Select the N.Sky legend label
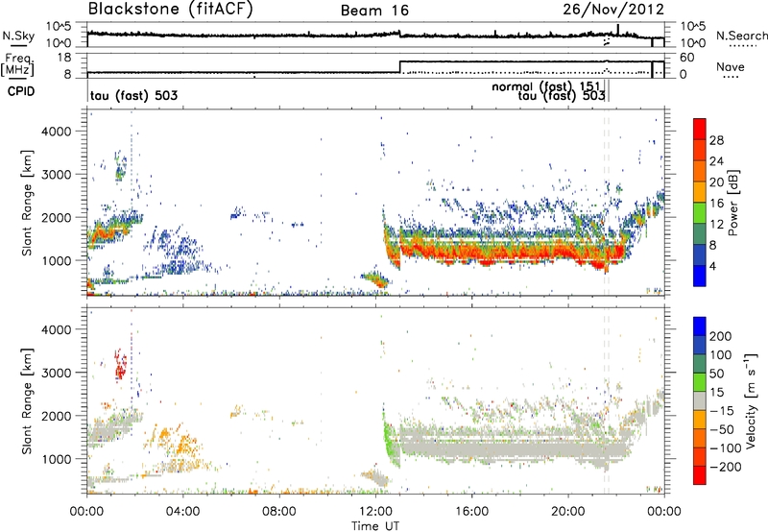This screenshot has height=532, width=768. [18, 36]
